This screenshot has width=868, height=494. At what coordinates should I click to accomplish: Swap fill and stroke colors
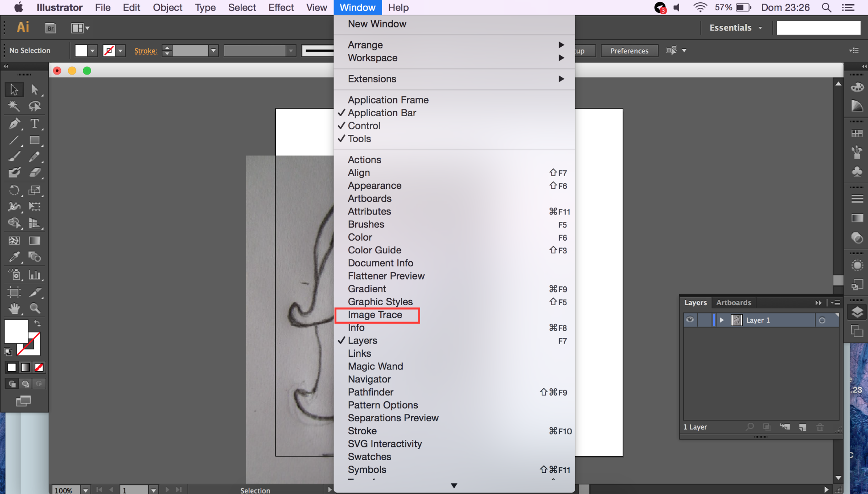click(x=38, y=323)
